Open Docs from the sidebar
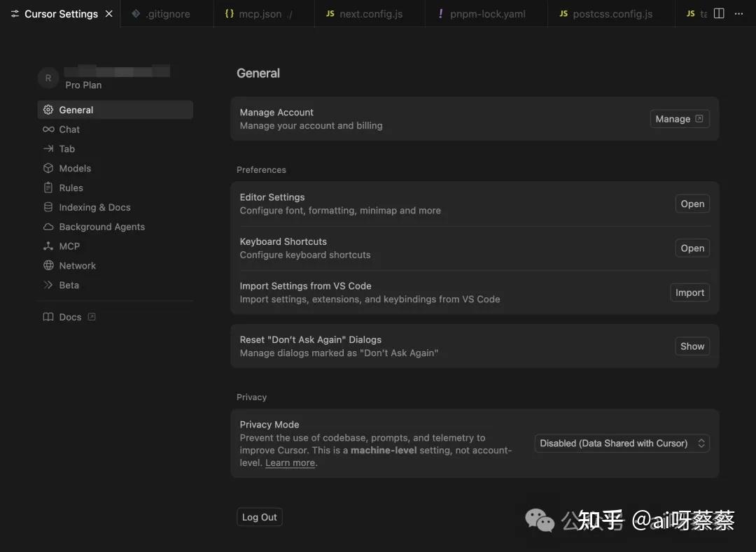 (x=70, y=316)
